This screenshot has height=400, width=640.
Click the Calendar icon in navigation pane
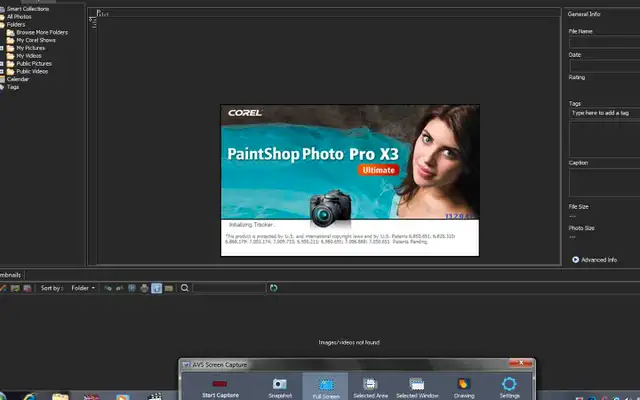click(x=2, y=79)
